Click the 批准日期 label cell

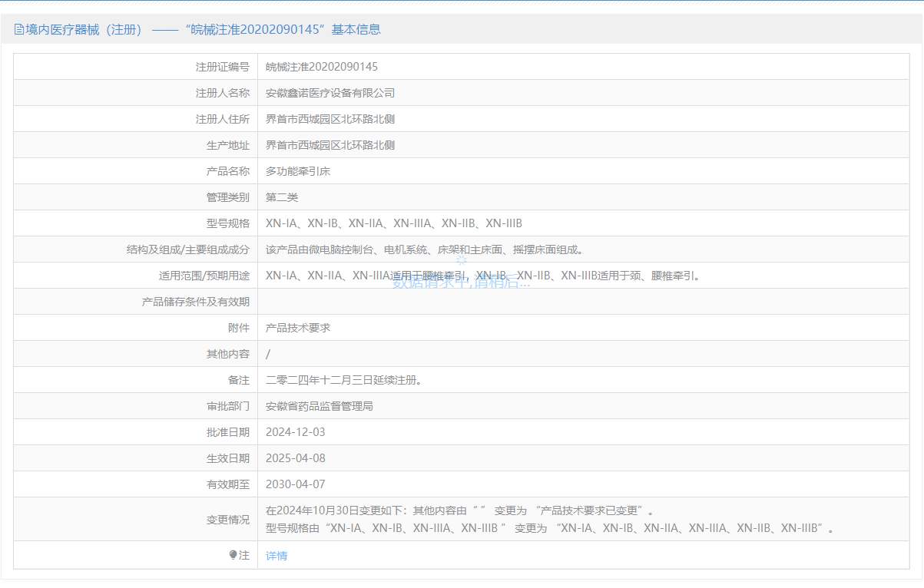(135, 432)
